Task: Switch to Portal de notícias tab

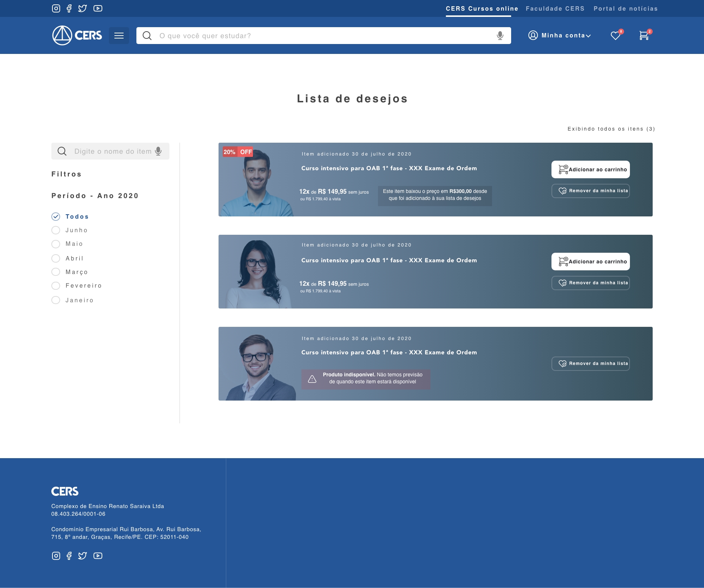Action: click(x=626, y=8)
